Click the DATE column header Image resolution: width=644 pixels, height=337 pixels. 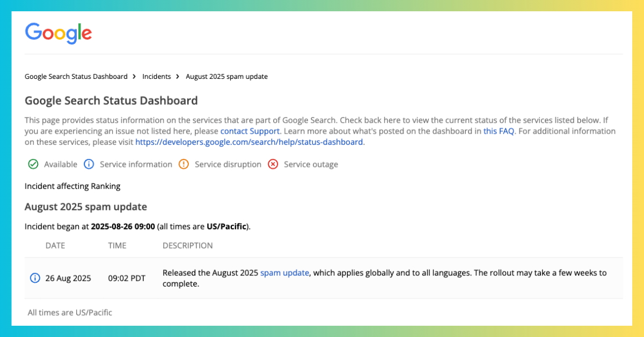coord(55,246)
